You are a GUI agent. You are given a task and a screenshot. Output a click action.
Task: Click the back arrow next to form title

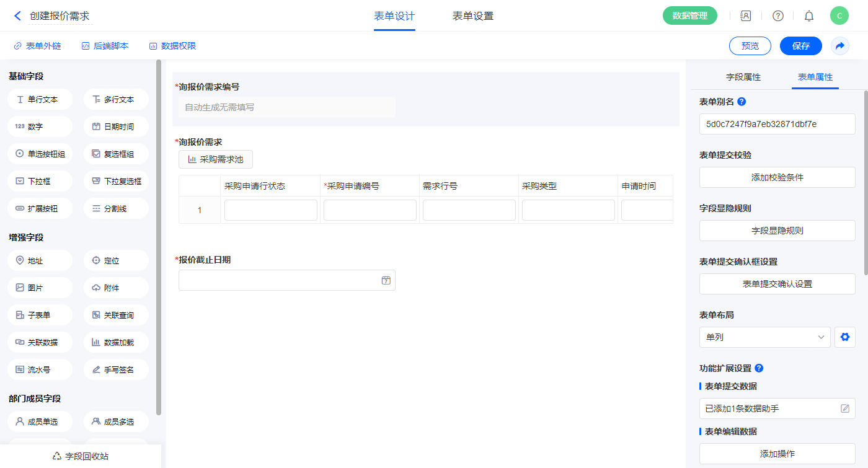[x=17, y=16]
